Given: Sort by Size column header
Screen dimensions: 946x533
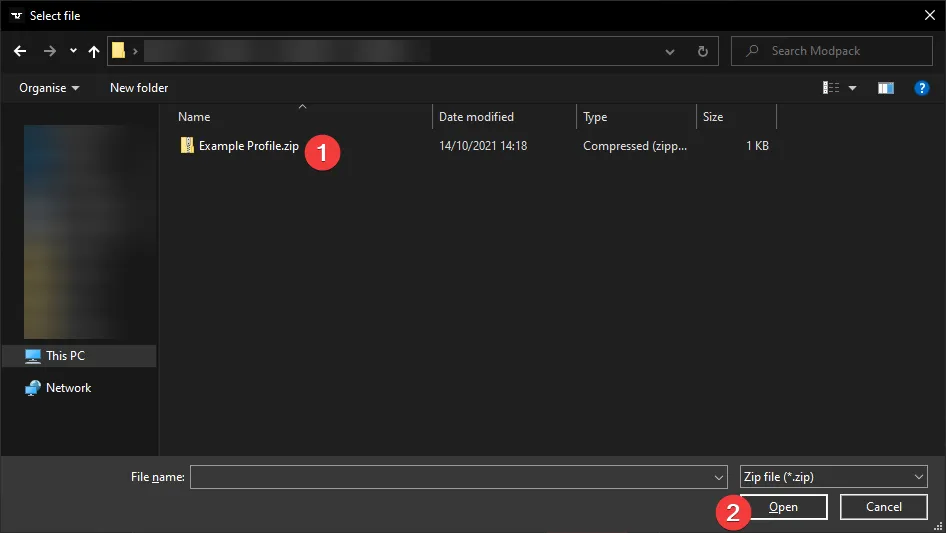Looking at the screenshot, I should (713, 117).
